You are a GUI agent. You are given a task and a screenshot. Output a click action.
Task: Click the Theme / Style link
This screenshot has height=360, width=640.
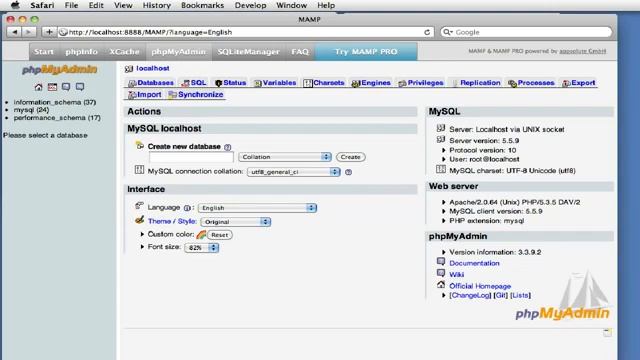point(172,221)
